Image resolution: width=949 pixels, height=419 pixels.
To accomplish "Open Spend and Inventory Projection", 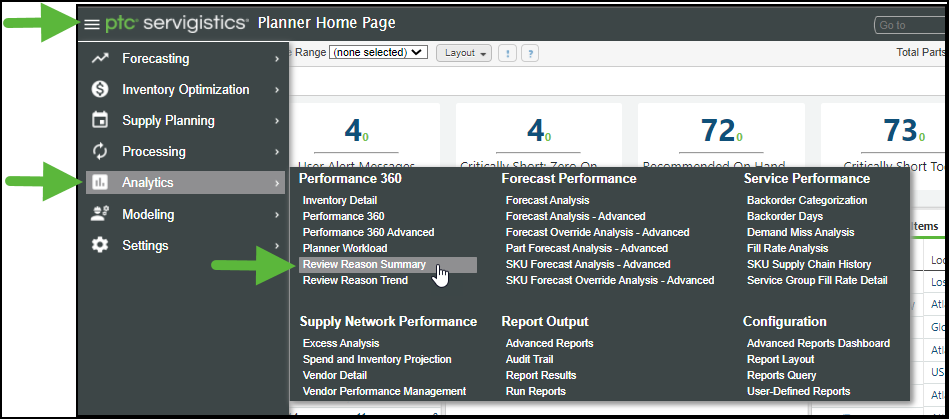I will click(x=377, y=360).
